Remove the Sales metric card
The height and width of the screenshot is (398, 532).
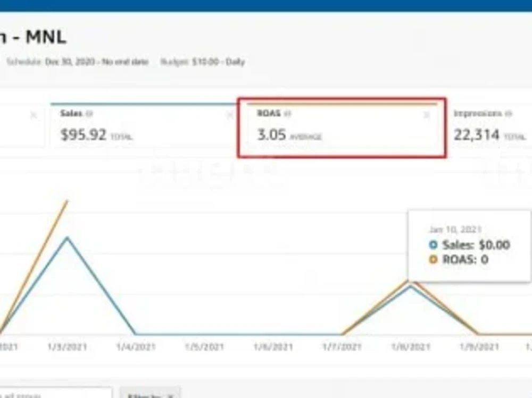(230, 115)
